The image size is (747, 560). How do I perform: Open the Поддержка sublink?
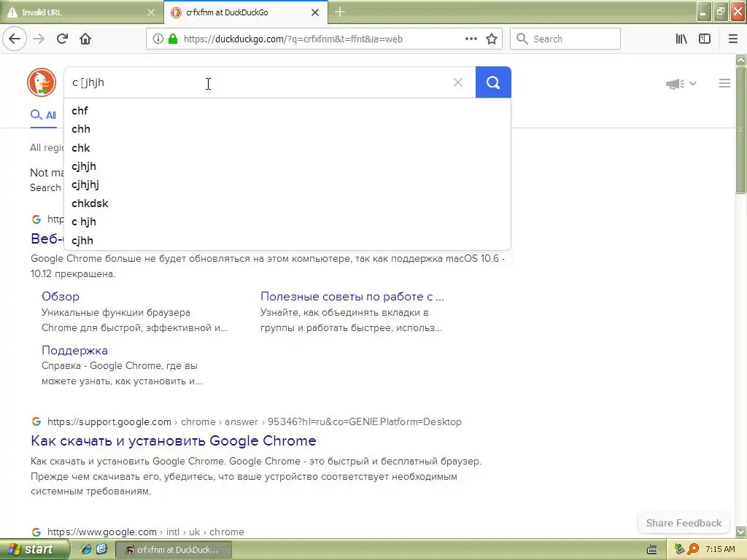75,350
